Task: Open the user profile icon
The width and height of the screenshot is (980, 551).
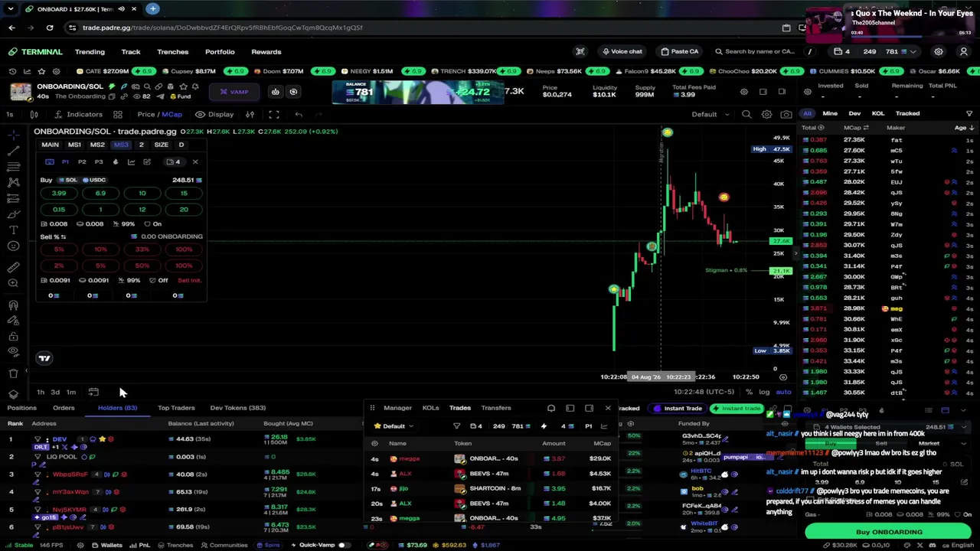Action: (x=964, y=52)
